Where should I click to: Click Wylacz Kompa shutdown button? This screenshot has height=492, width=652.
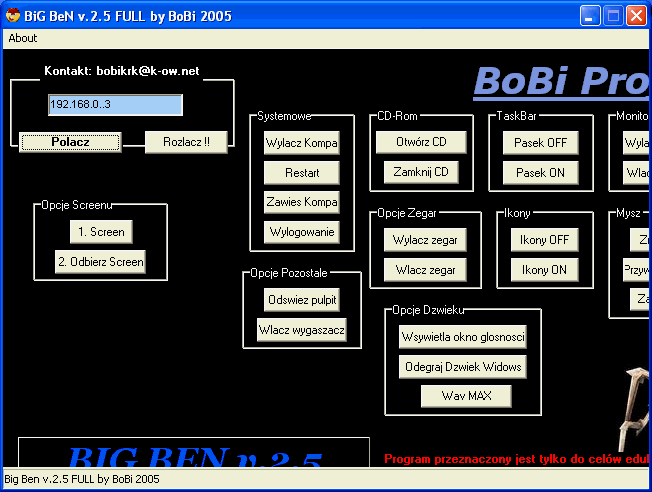(302, 143)
